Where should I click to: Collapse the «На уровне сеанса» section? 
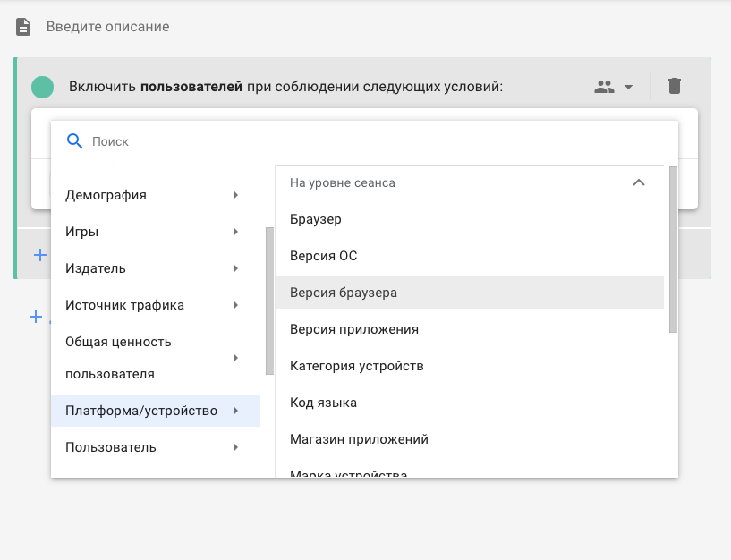[x=639, y=182]
